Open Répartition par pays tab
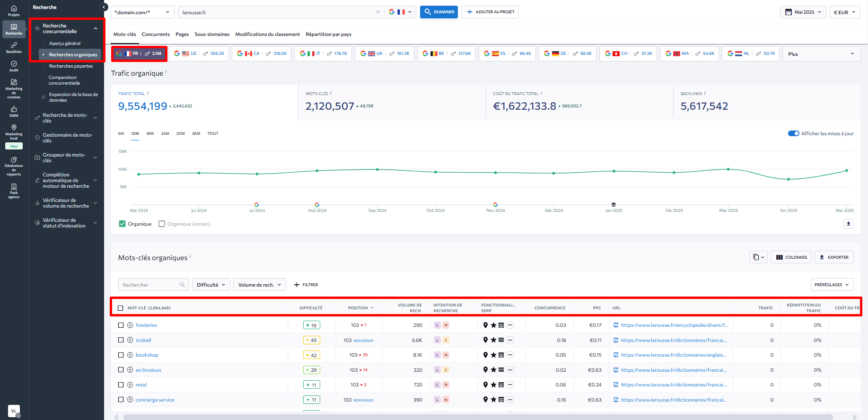 click(328, 34)
